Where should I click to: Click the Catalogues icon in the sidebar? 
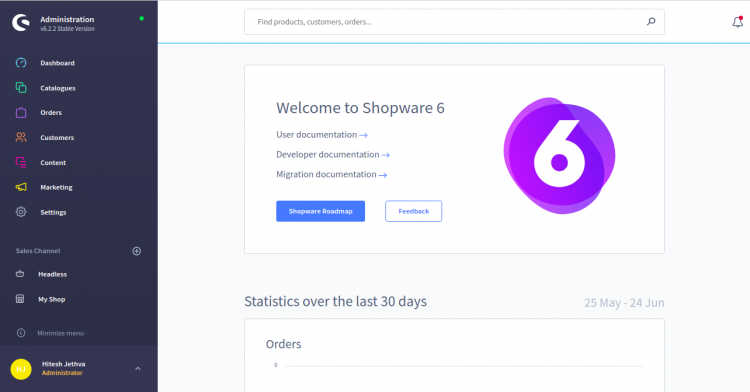tap(21, 87)
